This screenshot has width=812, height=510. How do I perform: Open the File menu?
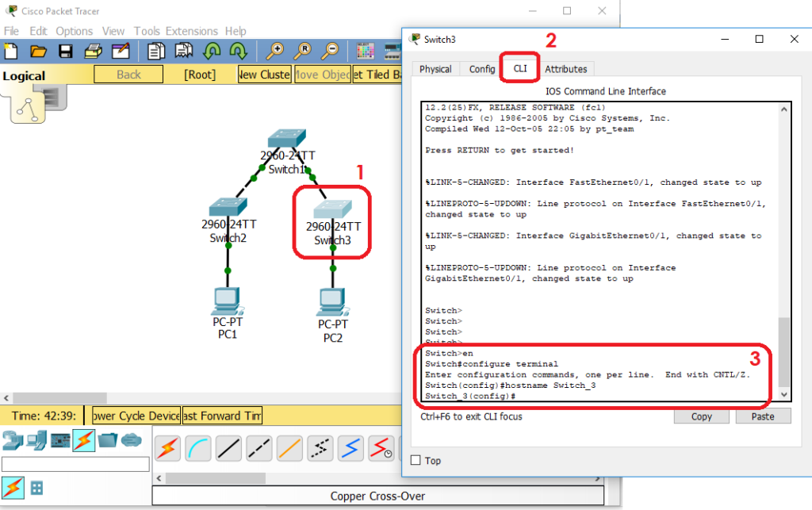coord(11,31)
